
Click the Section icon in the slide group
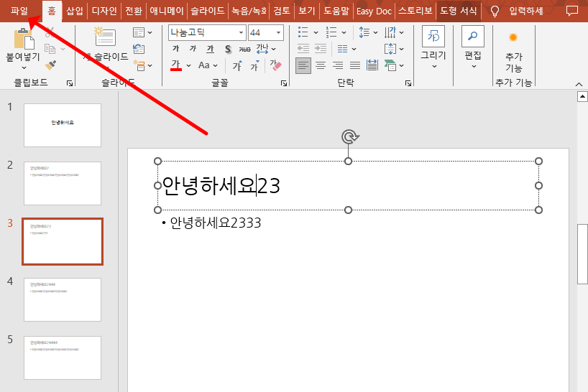(x=139, y=65)
